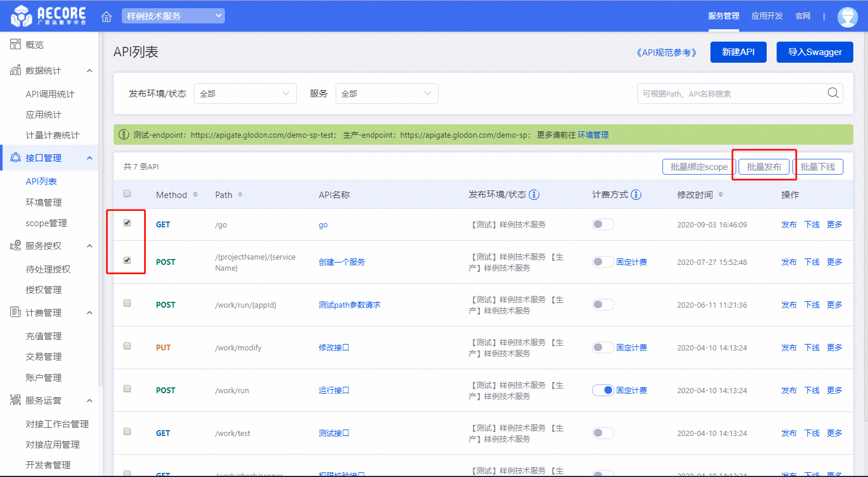Click the search magnifier icon
The width and height of the screenshot is (868, 477).
(832, 93)
